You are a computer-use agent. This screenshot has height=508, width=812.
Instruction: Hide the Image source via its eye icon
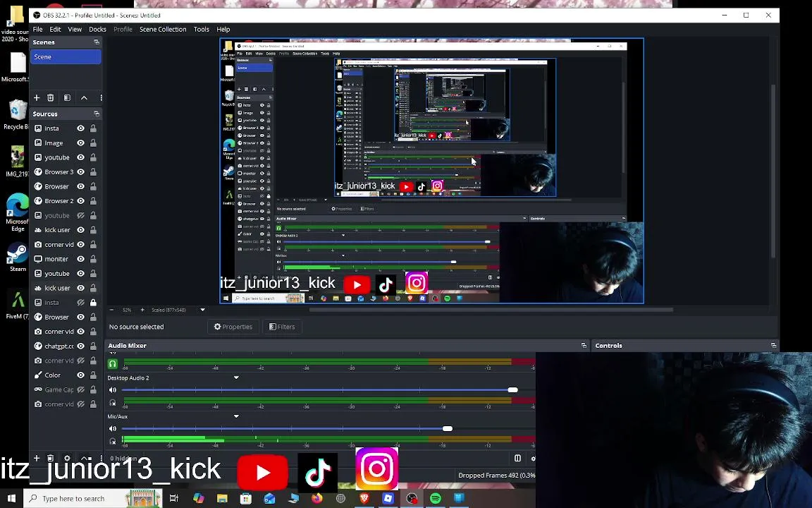81,143
